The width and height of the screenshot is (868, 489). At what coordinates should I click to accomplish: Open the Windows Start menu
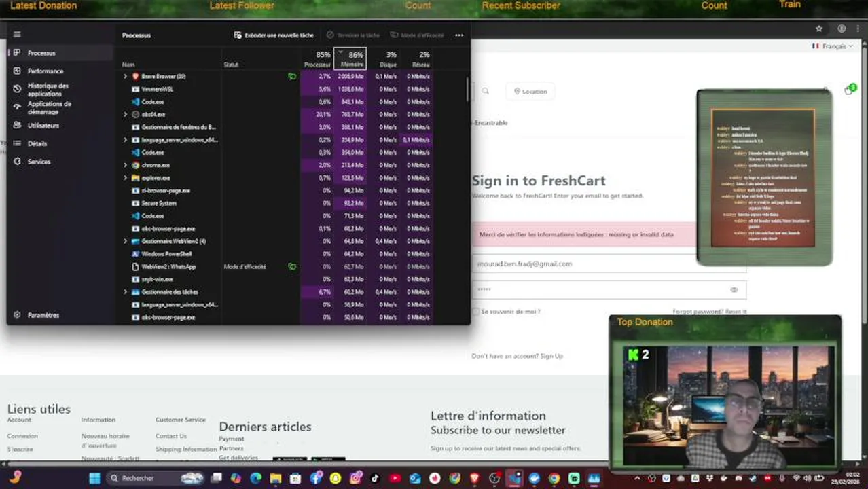click(94, 478)
